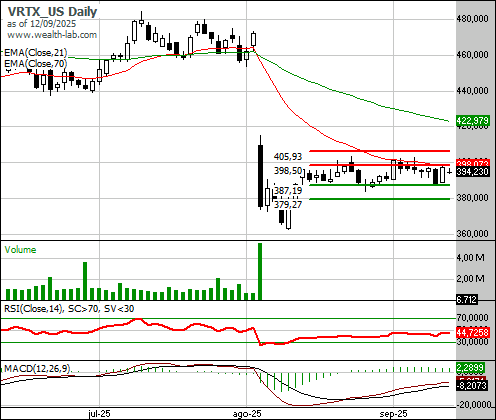This screenshot has width=496, height=420.
Task: Click the 'as of 12/09/2025' date text
Action: (x=41, y=24)
